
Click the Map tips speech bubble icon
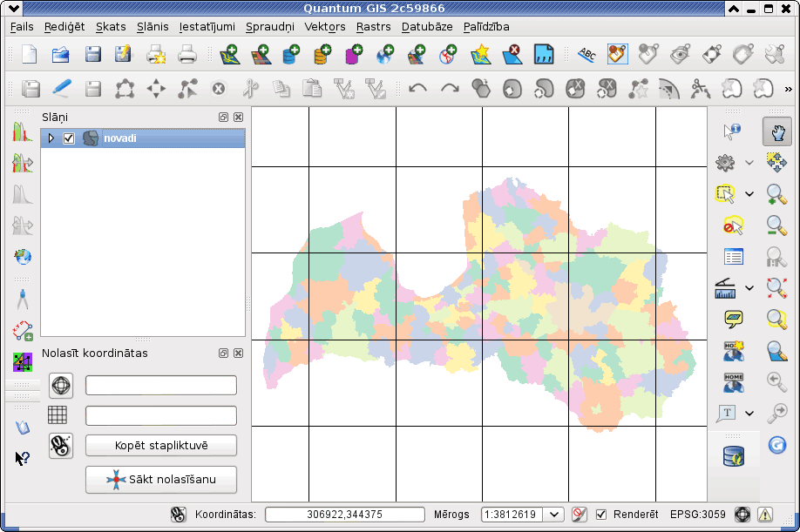[x=733, y=320]
